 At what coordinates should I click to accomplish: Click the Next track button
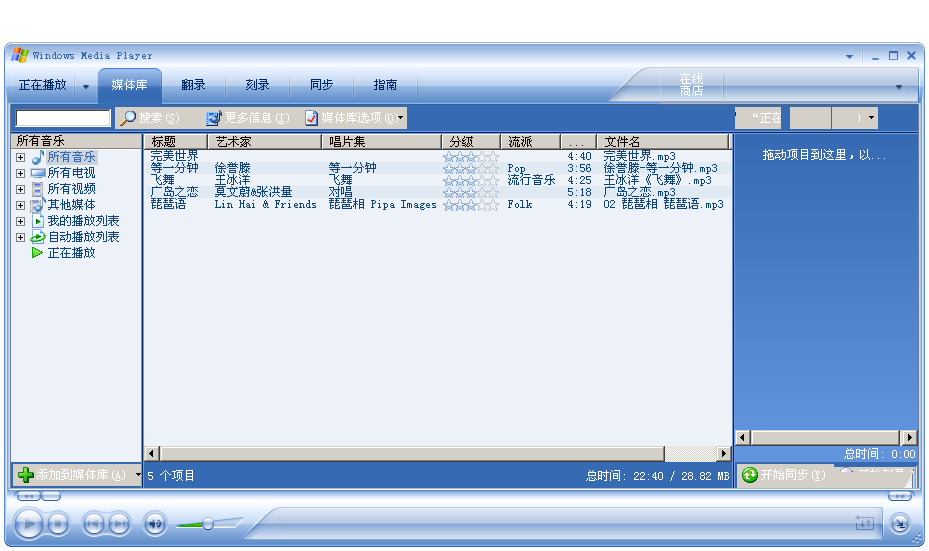[119, 524]
